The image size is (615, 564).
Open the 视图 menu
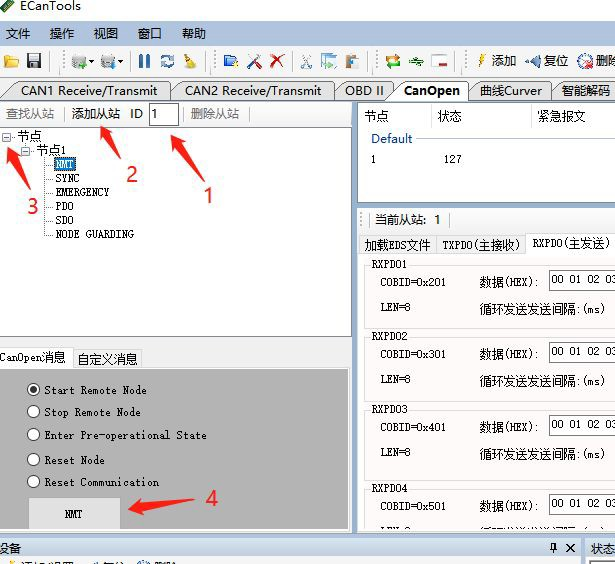(x=106, y=34)
